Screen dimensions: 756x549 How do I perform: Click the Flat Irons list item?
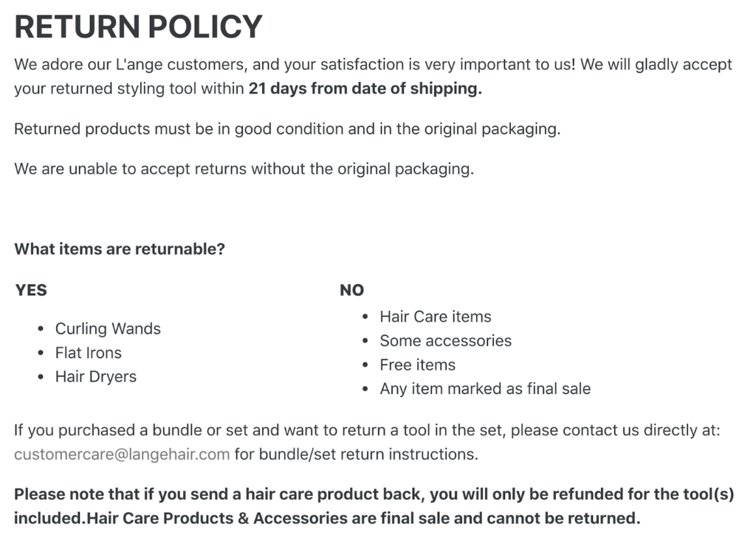(x=89, y=353)
